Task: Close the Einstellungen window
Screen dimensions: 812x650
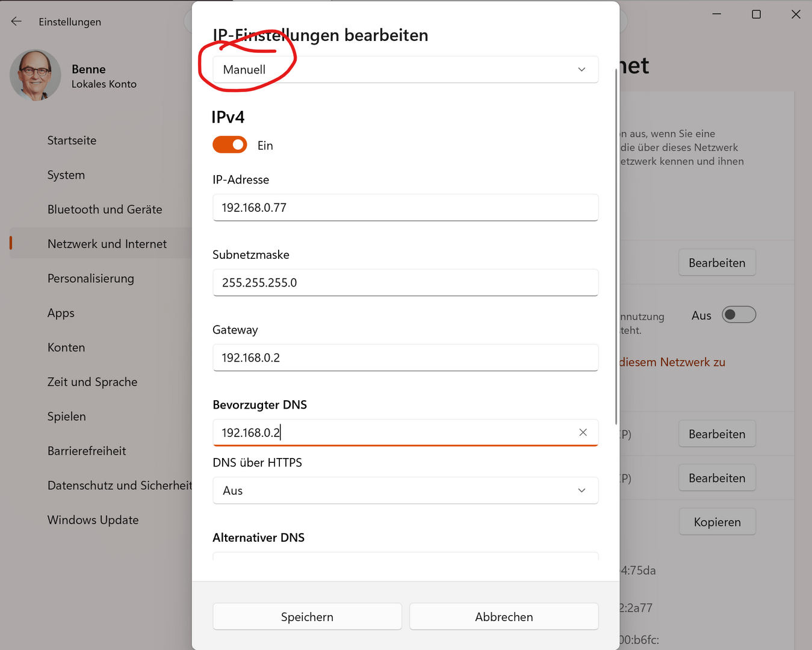Action: click(x=795, y=14)
